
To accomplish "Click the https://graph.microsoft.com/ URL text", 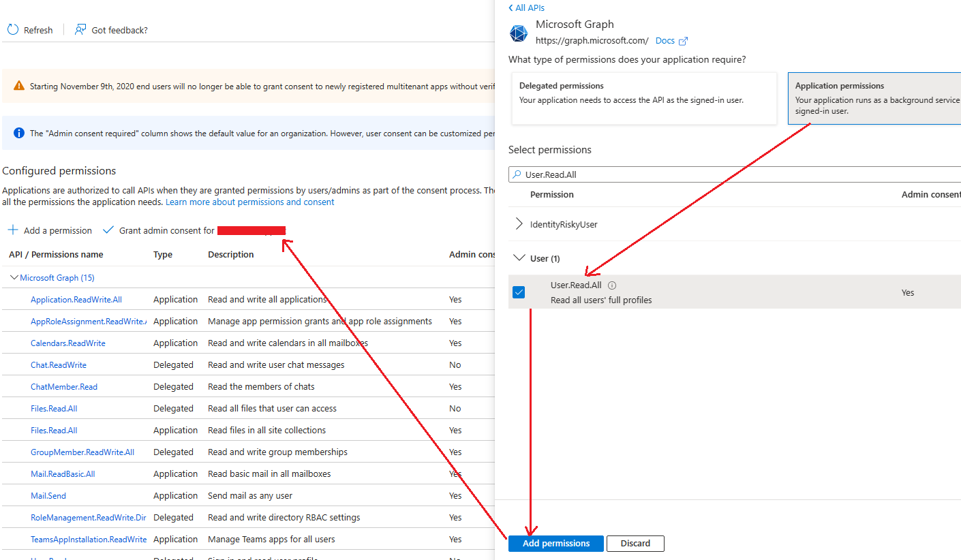I will click(x=592, y=41).
